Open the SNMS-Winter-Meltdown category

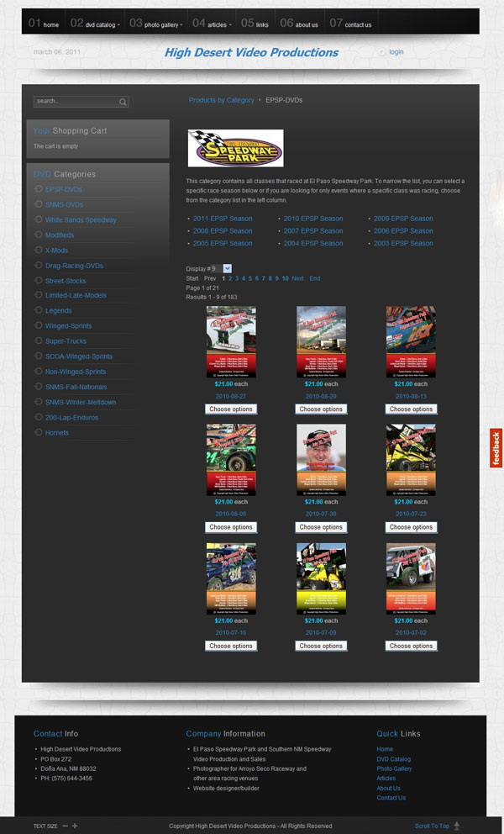[x=81, y=402]
